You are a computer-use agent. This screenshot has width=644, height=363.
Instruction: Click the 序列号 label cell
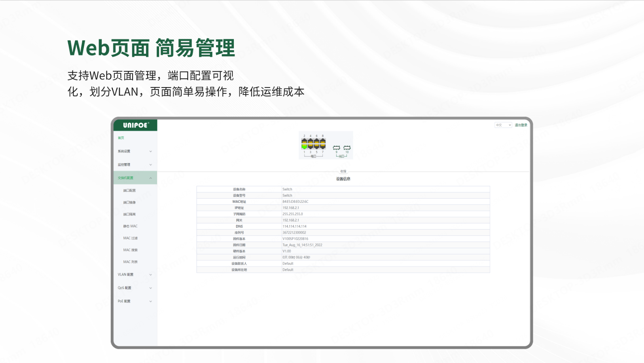click(239, 232)
